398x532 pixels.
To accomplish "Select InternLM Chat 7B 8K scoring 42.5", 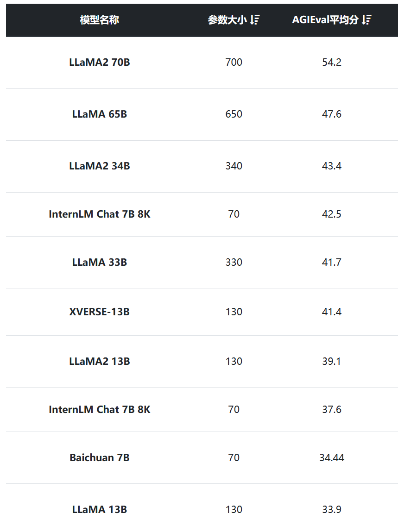I will pyautogui.click(x=100, y=214).
